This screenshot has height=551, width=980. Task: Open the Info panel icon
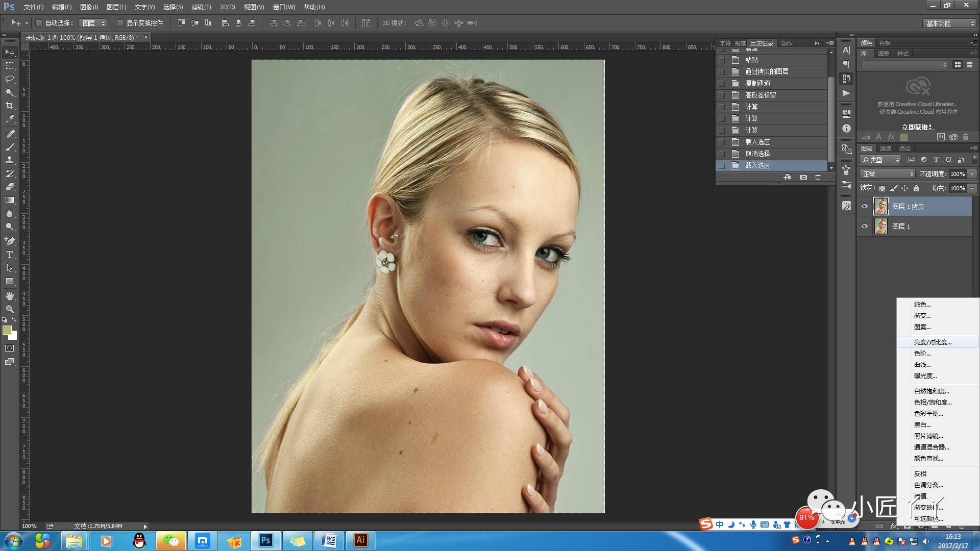pos(846,129)
